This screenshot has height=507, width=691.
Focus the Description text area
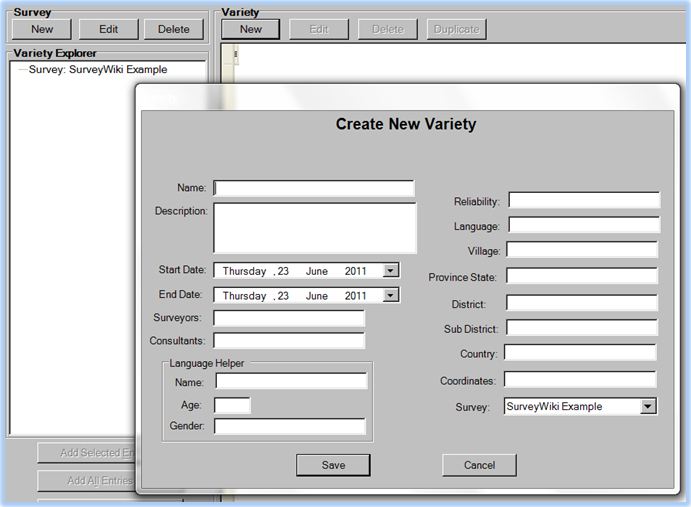(314, 228)
